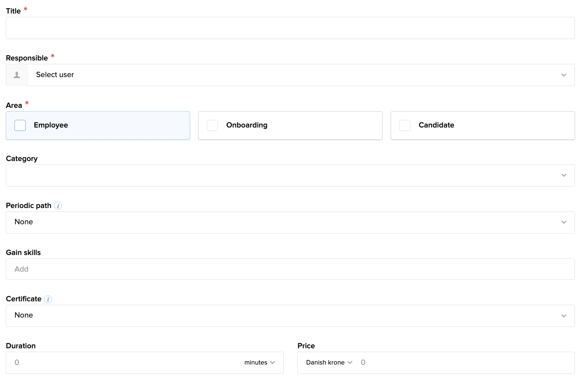Select the Candidate area card

(x=483, y=125)
